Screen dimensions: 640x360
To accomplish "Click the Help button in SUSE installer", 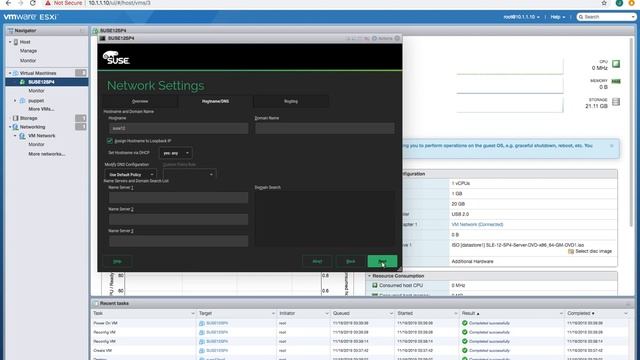I will click(117, 261).
